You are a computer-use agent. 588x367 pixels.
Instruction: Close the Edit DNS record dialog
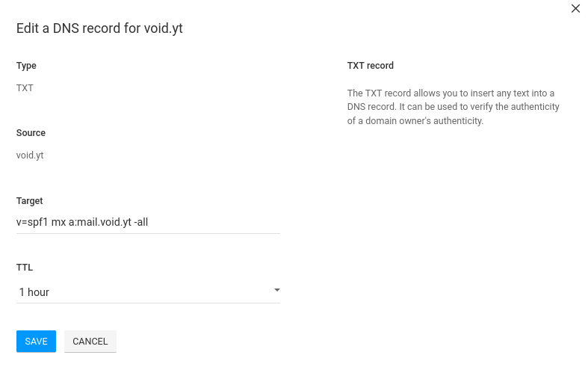click(575, 9)
